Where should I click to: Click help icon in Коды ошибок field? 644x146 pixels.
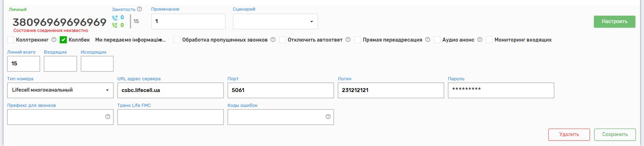coord(328,117)
